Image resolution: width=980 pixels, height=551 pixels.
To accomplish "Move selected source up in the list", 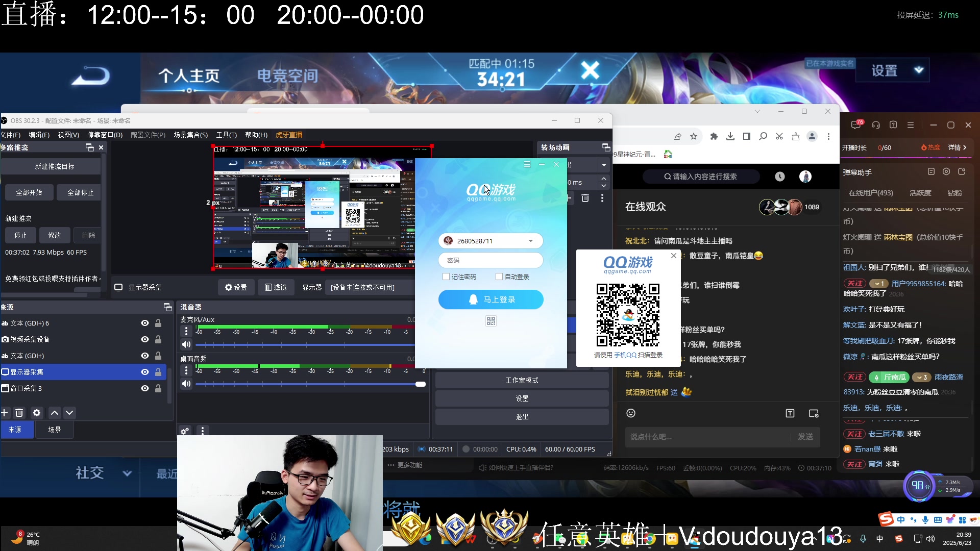I will coord(55,413).
